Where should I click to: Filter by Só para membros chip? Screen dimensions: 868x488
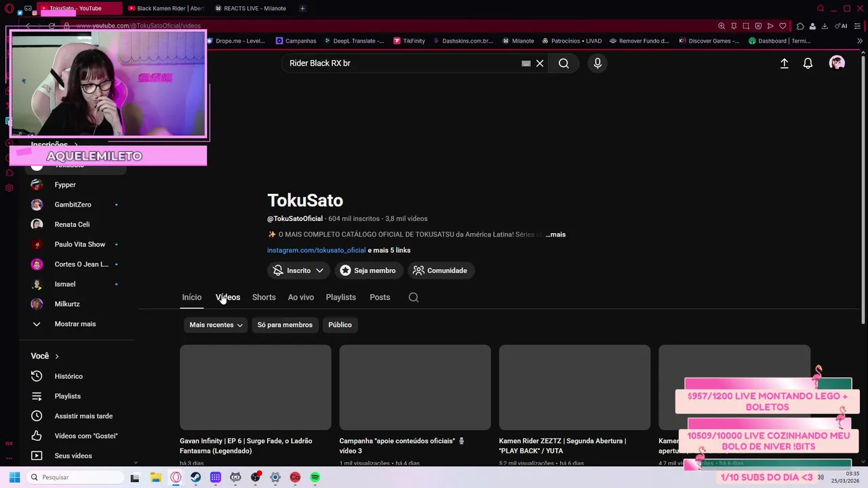point(285,325)
